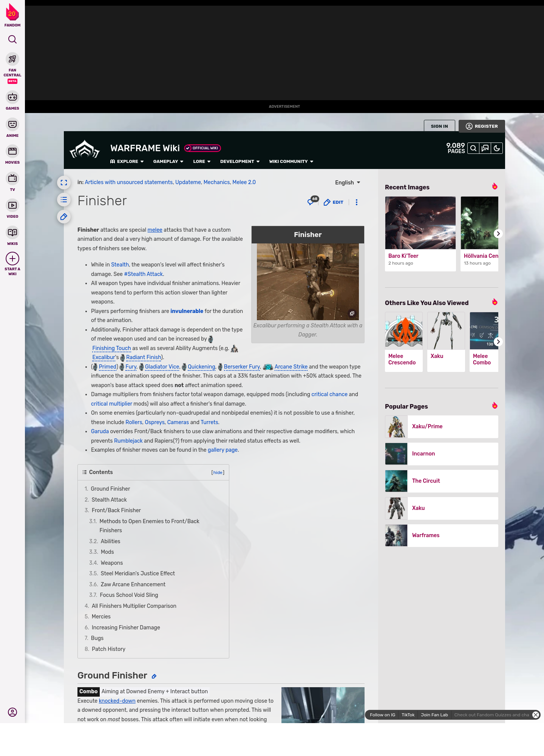The width and height of the screenshot is (544, 756).
Task: Open Xaku/Prime popular page
Action: coord(442,427)
